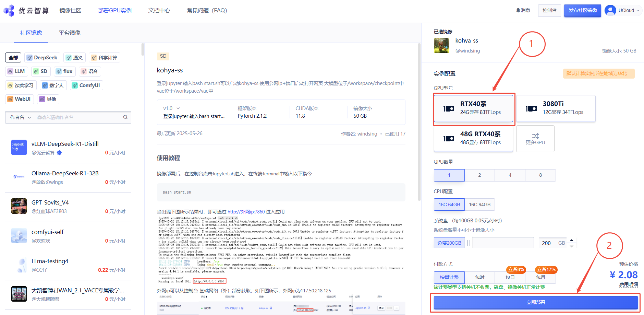Image resolution: width=644 pixels, height=315 pixels.
Task: Click 立即部署 deploy button
Action: pos(535,303)
